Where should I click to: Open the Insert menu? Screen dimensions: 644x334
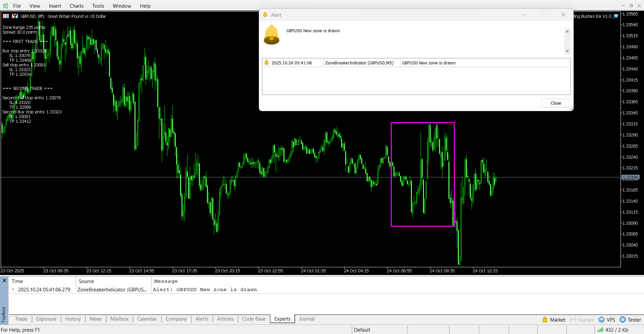55,6
